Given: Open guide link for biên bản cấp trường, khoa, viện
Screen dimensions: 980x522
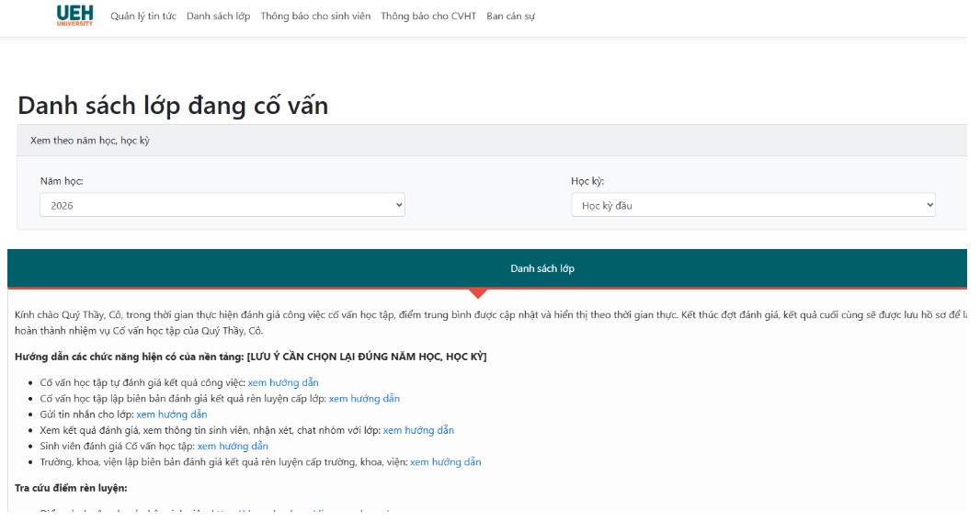Looking at the screenshot, I should pos(446,462).
